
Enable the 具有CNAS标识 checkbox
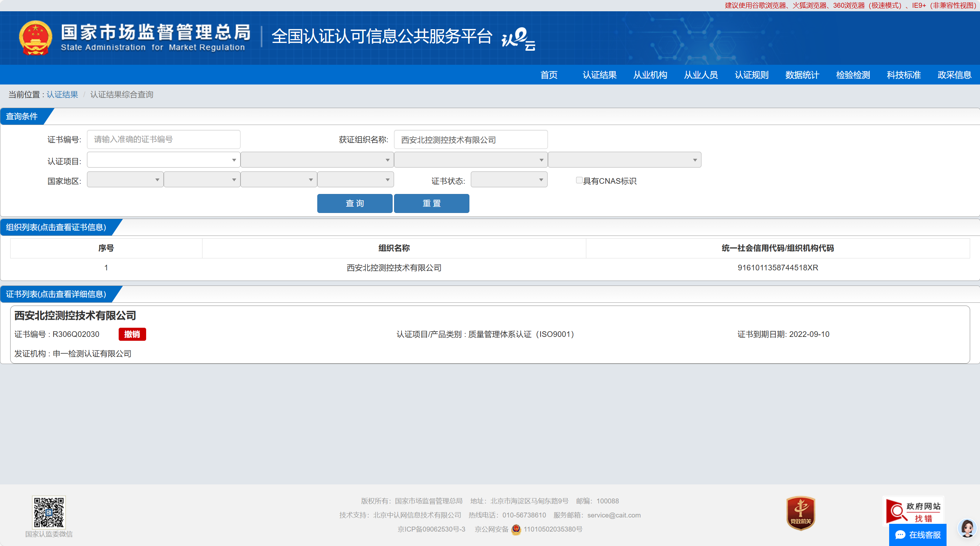(579, 180)
